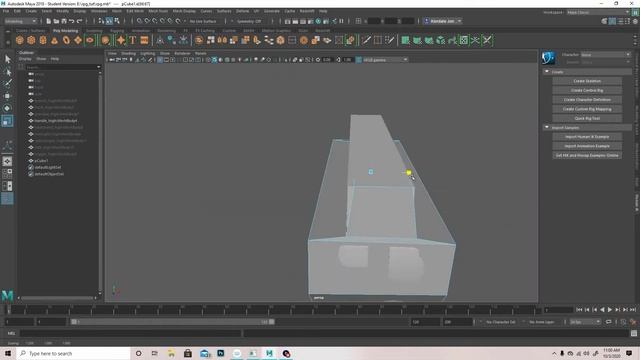The image size is (640, 360).
Task: Click the Quick Rig Tool button
Action: click(587, 118)
